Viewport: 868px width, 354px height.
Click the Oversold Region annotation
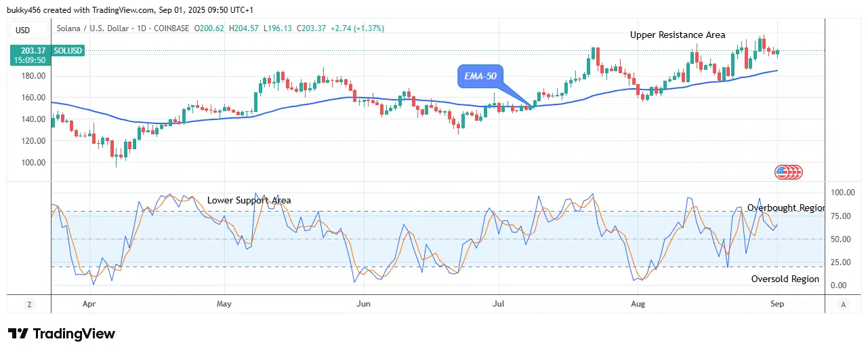click(x=785, y=279)
